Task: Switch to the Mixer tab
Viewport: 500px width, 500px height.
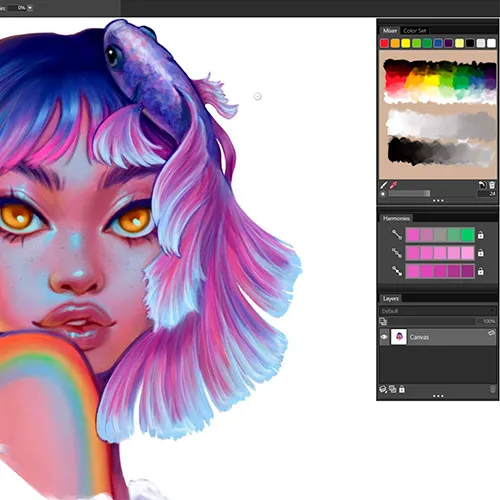Action: tap(390, 31)
